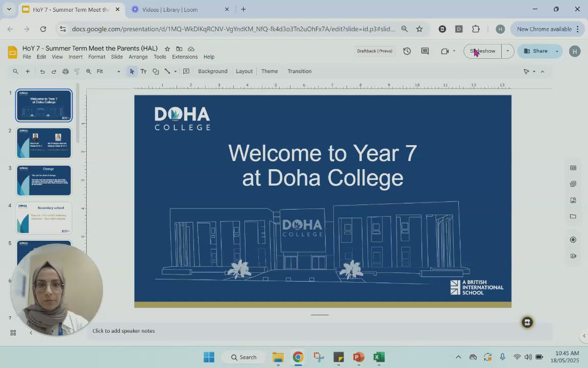This screenshot has width=588, height=368.
Task: Open the Format menu
Action: 97,57
